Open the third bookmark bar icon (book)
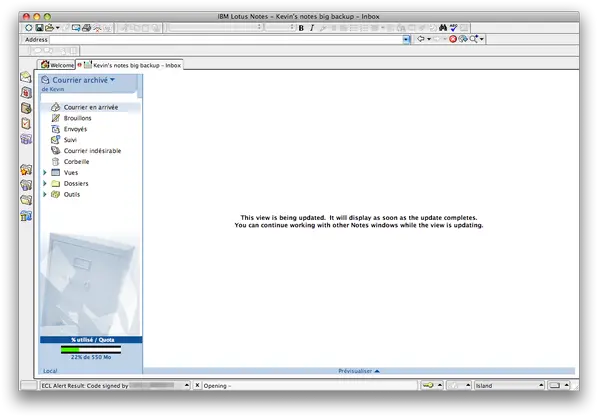 click(x=26, y=108)
